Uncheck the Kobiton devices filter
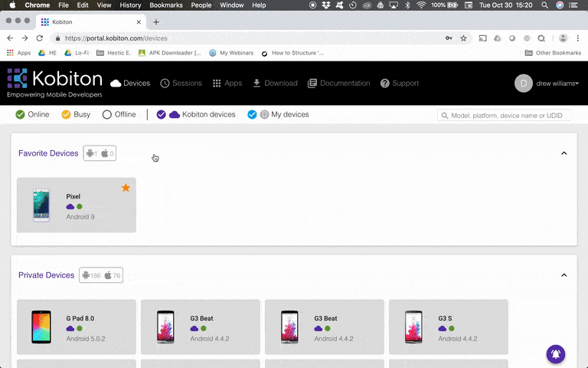Image resolution: width=588 pixels, height=368 pixels. click(x=162, y=115)
